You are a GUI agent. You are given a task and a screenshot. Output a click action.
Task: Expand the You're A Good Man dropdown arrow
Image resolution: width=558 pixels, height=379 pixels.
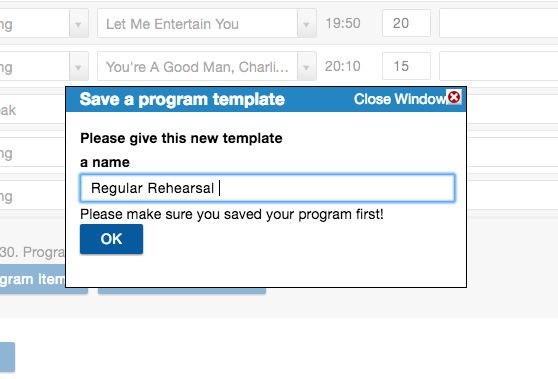pos(306,67)
